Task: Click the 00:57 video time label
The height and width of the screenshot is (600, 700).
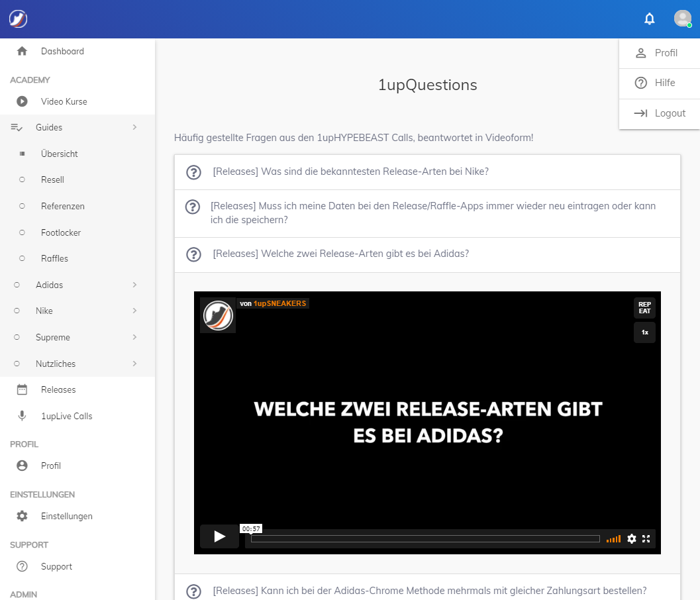Action: tap(251, 529)
